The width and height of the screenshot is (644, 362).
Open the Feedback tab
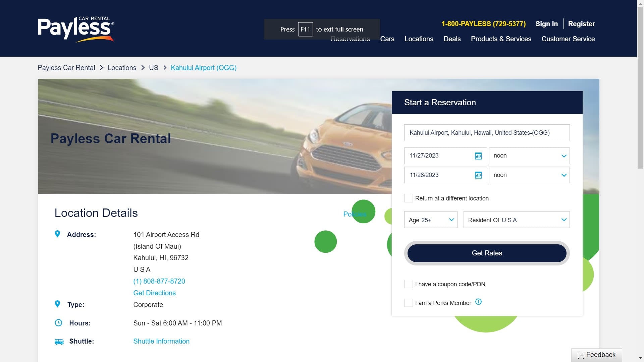[597, 355]
